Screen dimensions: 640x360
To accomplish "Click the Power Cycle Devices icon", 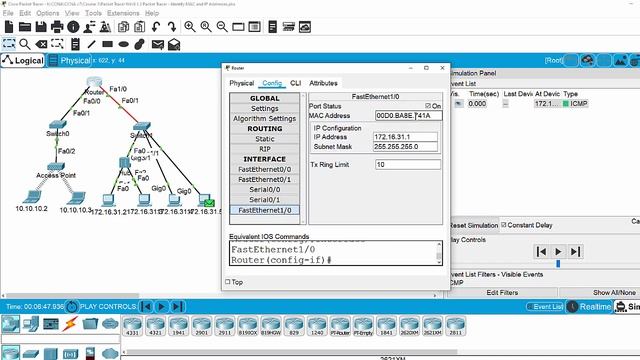I will click(x=72, y=307).
